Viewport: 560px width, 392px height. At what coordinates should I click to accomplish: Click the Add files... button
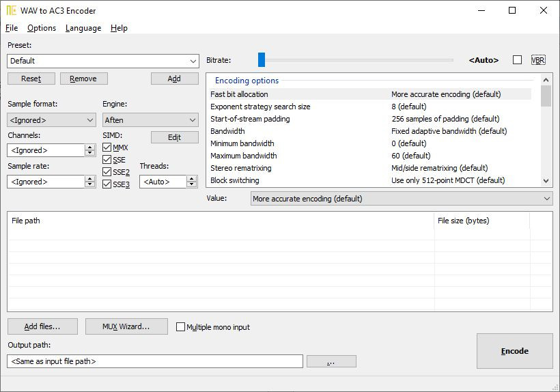(42, 326)
